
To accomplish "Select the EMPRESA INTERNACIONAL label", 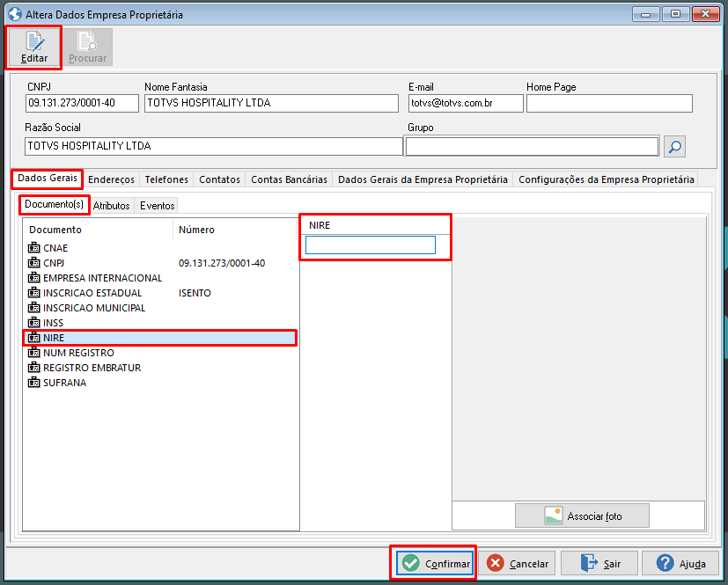I will 103,278.
